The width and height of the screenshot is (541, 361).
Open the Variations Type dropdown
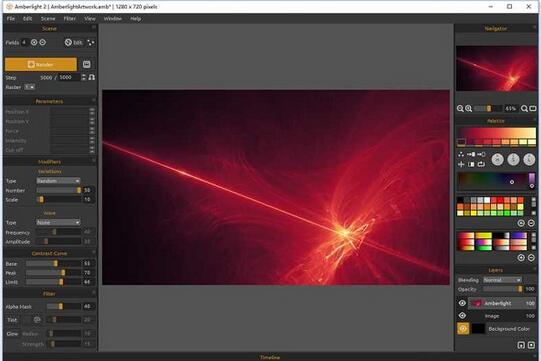(58, 181)
